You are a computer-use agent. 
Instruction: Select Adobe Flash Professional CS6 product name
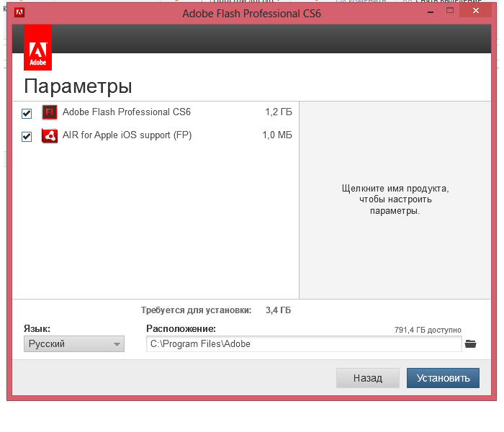point(126,112)
